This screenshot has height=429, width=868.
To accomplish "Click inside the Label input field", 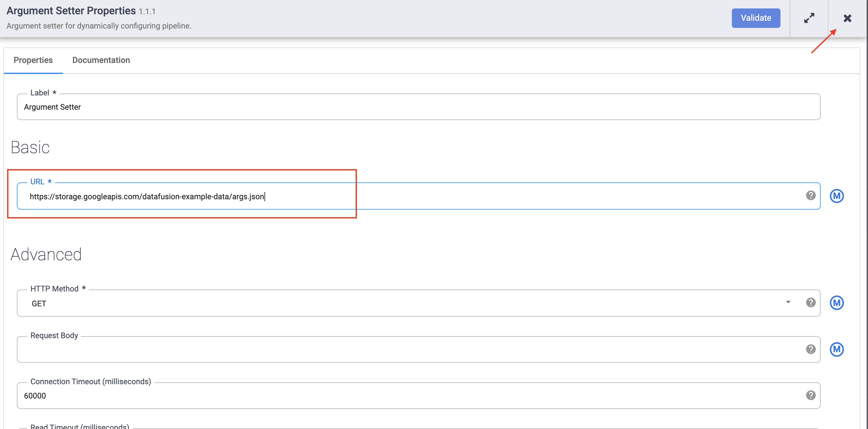I will 418,107.
